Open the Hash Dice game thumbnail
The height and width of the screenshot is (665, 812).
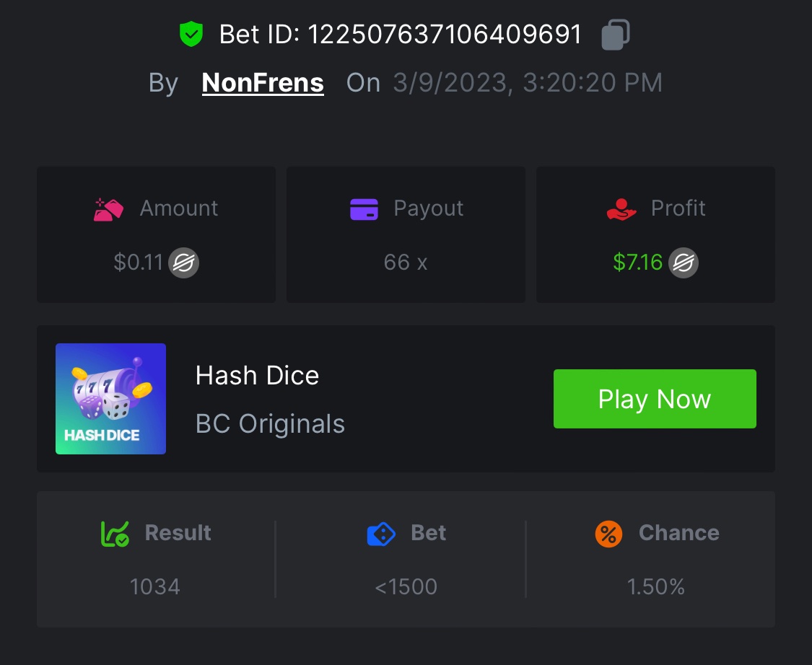pyautogui.click(x=110, y=399)
